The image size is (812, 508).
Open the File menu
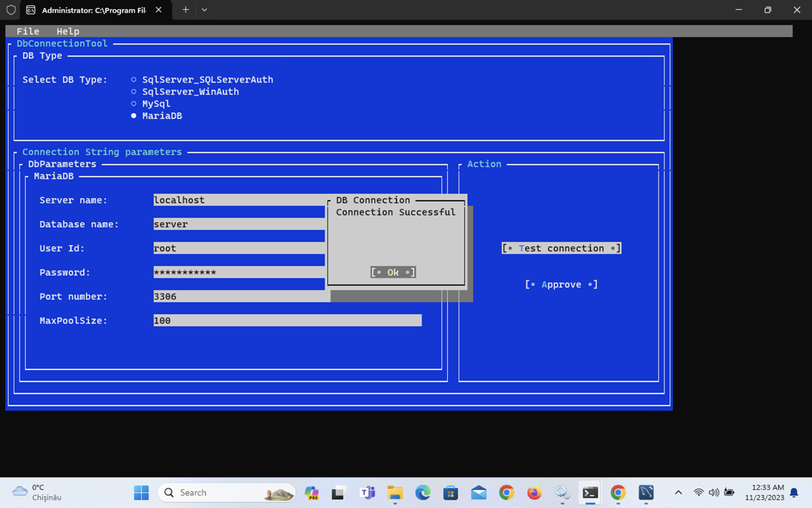pyautogui.click(x=28, y=31)
